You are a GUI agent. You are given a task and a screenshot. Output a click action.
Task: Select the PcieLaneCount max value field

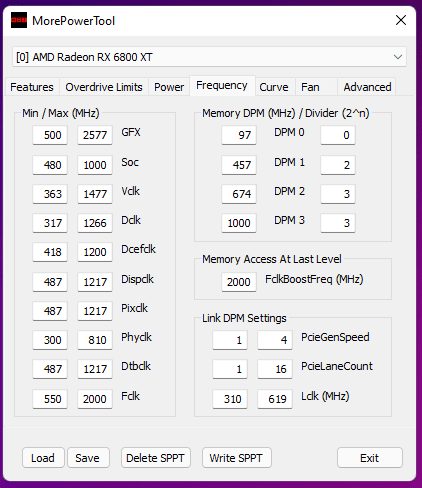click(275, 369)
